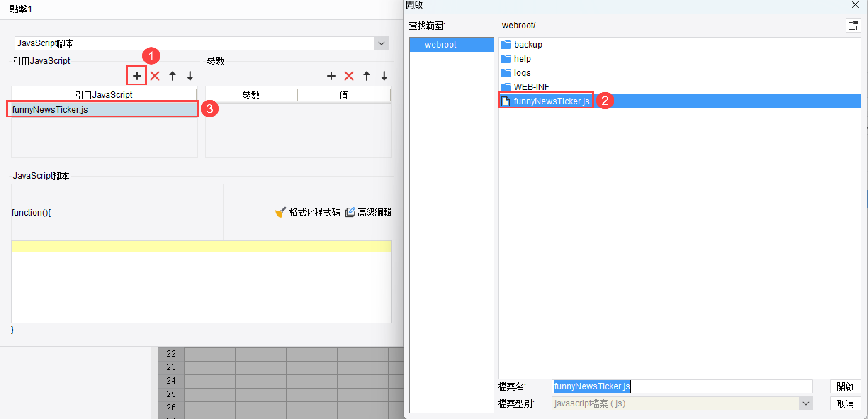Viewport: 868px width, 419px height.
Task: Cancel the dialog with 取消
Action: click(846, 403)
